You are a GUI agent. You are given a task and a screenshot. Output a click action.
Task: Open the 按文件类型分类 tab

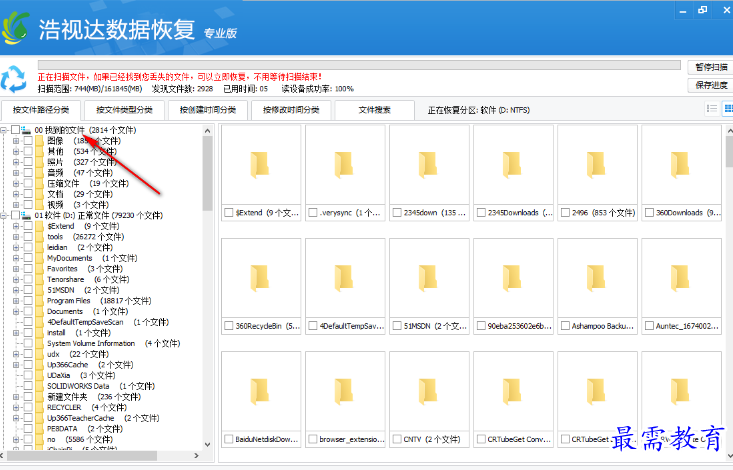pyautogui.click(x=124, y=110)
